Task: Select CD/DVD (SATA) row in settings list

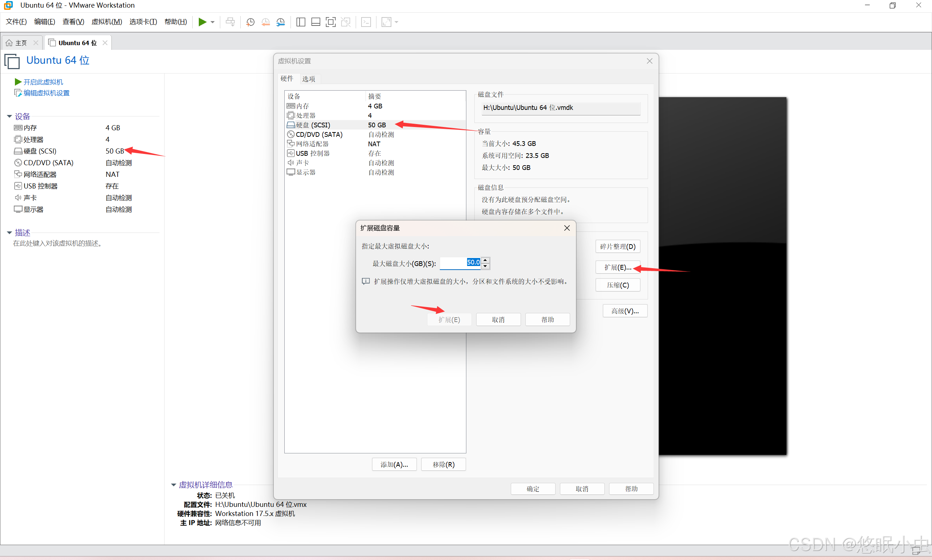Action: click(375, 134)
